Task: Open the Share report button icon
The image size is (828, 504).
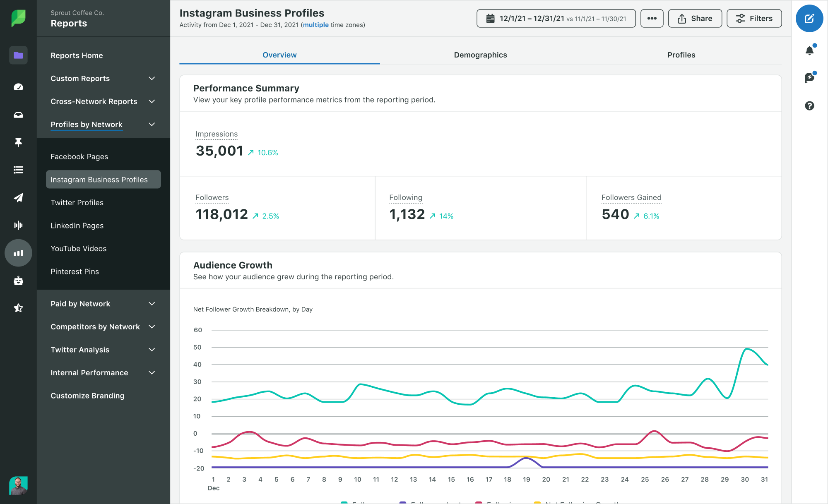Action: pos(682,18)
